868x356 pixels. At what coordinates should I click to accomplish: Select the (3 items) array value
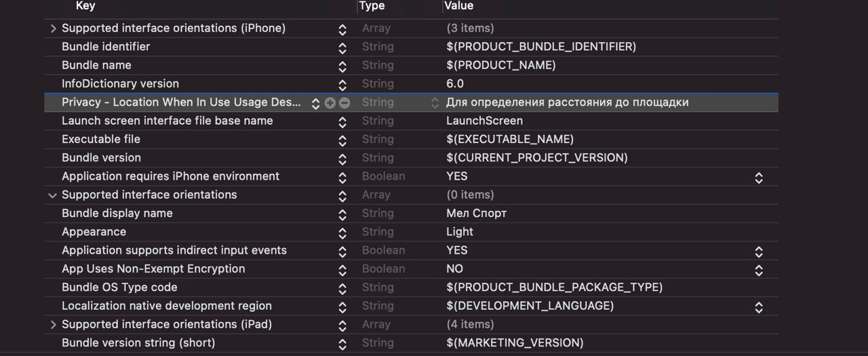click(x=470, y=28)
